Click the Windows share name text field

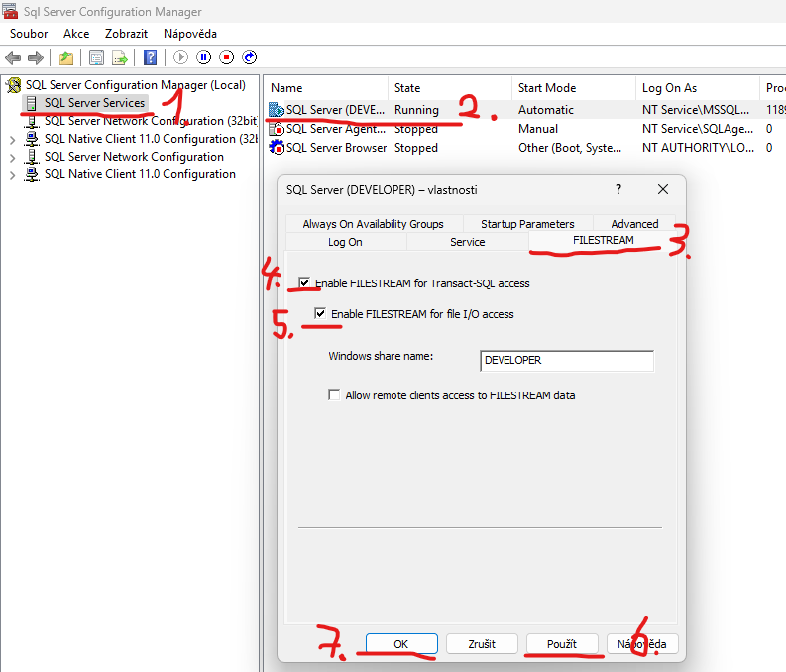566,361
